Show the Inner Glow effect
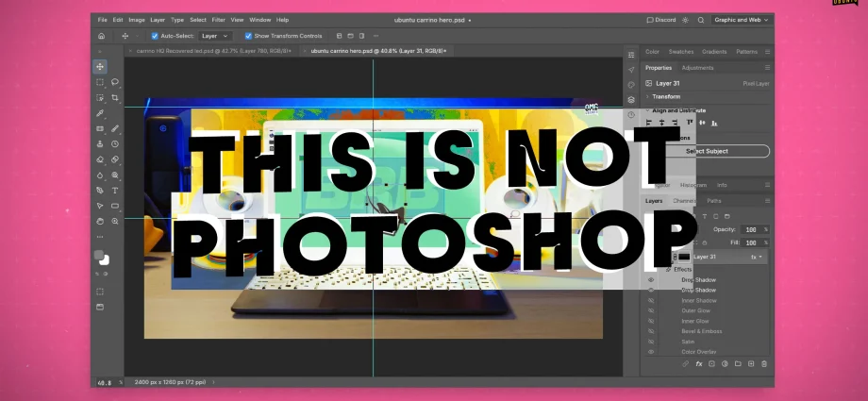Viewport: 868px width, 401px height. pyautogui.click(x=651, y=321)
